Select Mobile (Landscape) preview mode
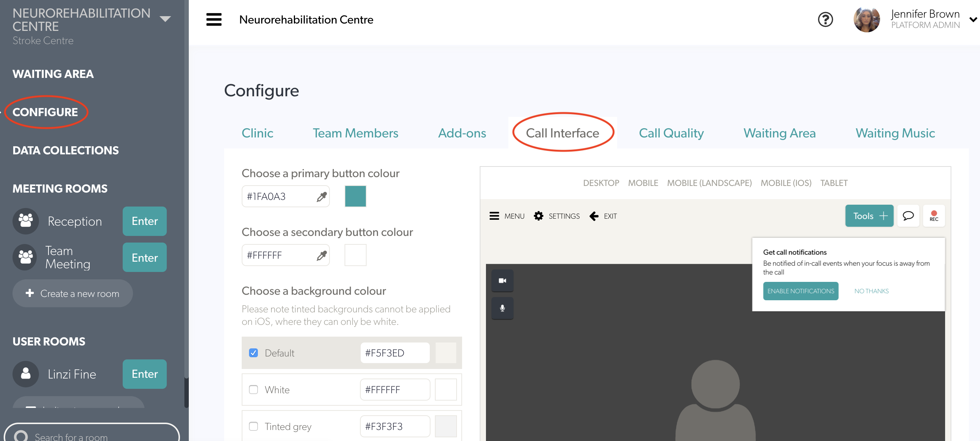The image size is (980, 441). [709, 183]
